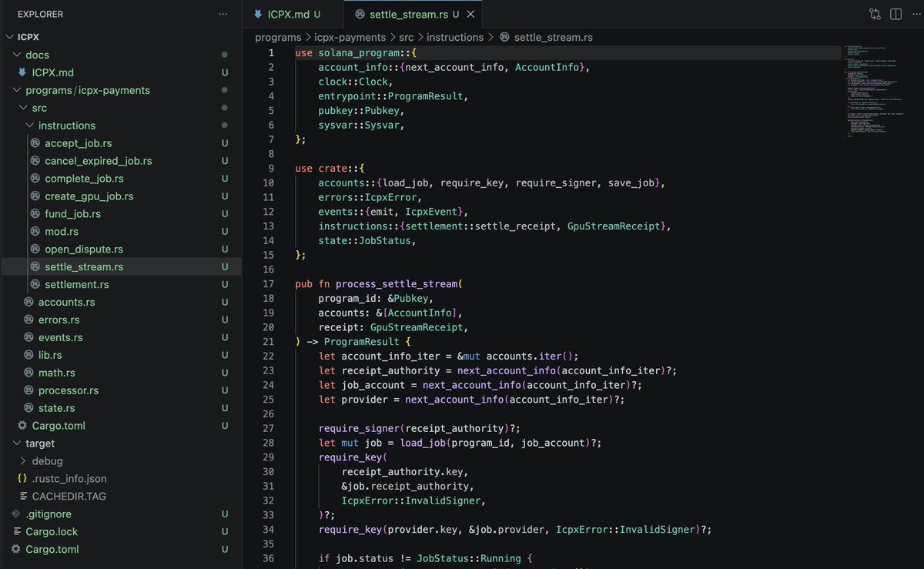Click the 'process_settle_stream' function name
The height and width of the screenshot is (569, 924).
point(397,284)
